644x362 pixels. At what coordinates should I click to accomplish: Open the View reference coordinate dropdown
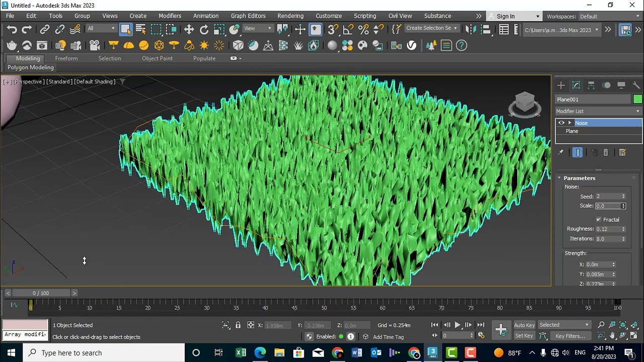pos(258,29)
